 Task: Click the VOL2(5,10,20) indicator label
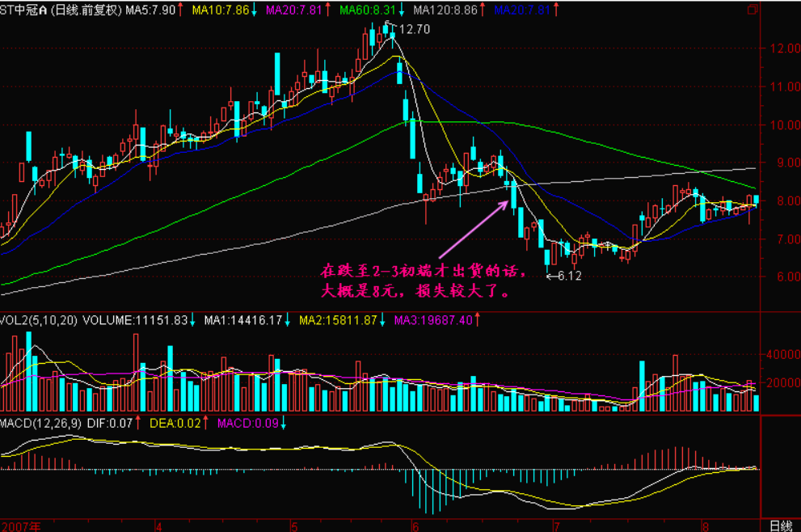click(39, 321)
